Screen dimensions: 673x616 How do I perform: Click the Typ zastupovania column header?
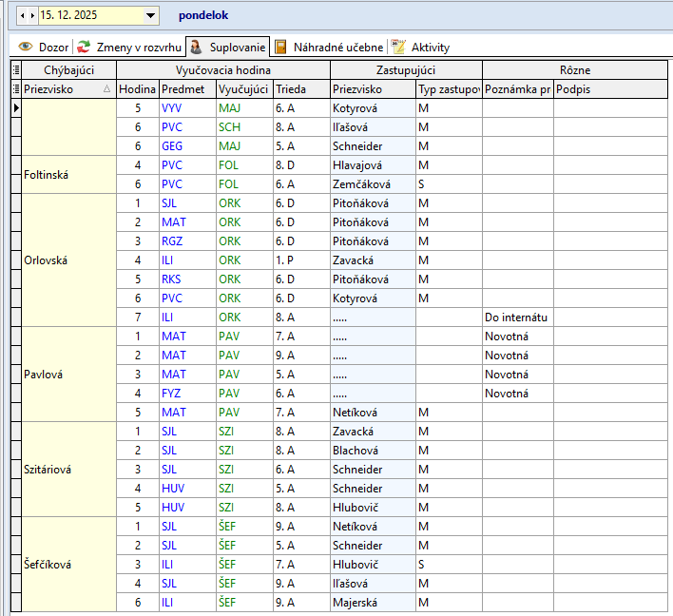tap(448, 89)
